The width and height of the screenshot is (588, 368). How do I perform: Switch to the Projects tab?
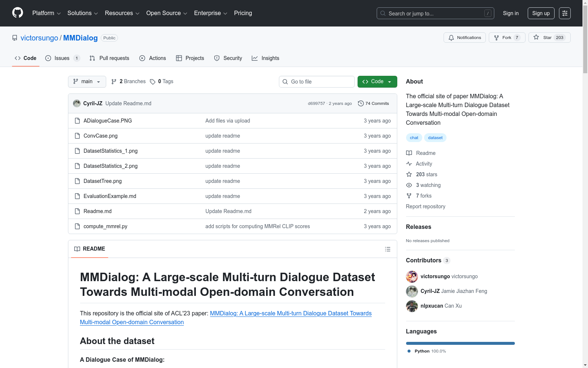point(190,58)
